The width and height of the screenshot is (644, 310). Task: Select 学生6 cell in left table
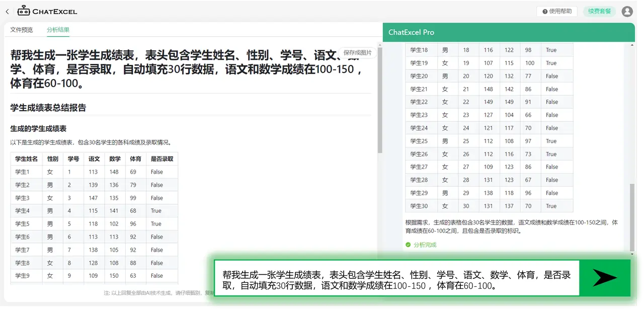[x=26, y=237]
